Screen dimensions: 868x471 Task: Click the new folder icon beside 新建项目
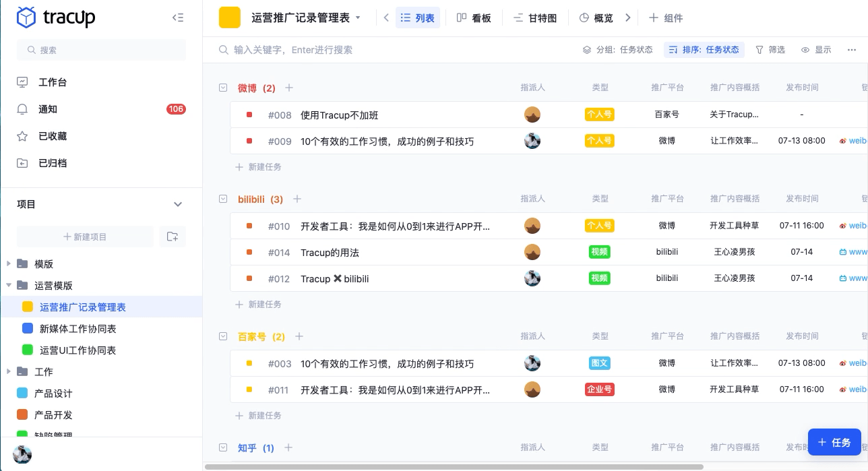173,237
